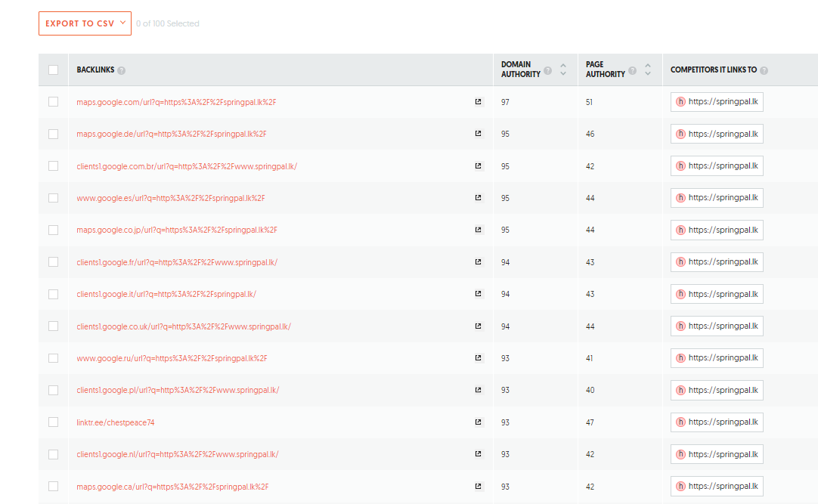The image size is (818, 504).
Task: Check the linktr.ee/chestpeace74 row checkbox
Action: click(x=53, y=422)
